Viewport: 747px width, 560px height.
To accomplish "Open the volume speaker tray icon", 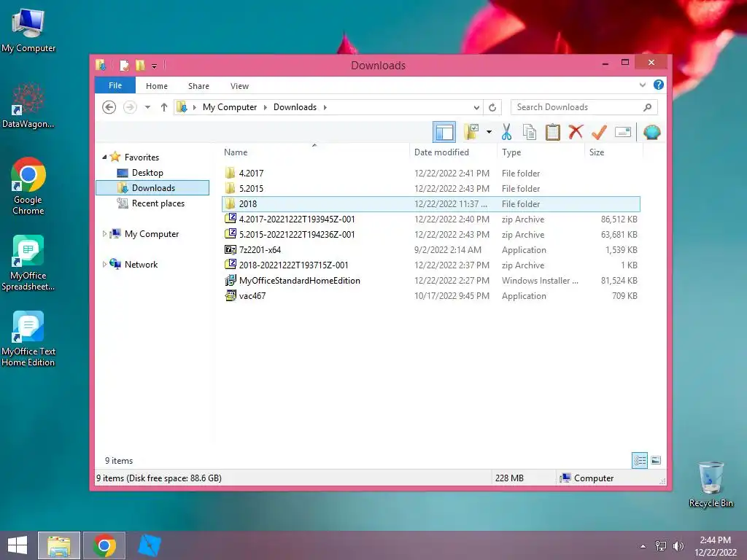I will 678,545.
